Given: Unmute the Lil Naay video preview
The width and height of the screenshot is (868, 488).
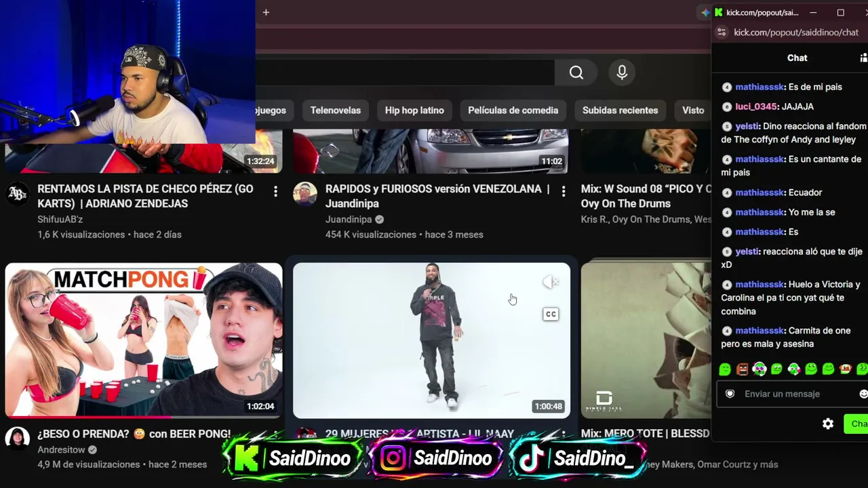Looking at the screenshot, I should (551, 282).
